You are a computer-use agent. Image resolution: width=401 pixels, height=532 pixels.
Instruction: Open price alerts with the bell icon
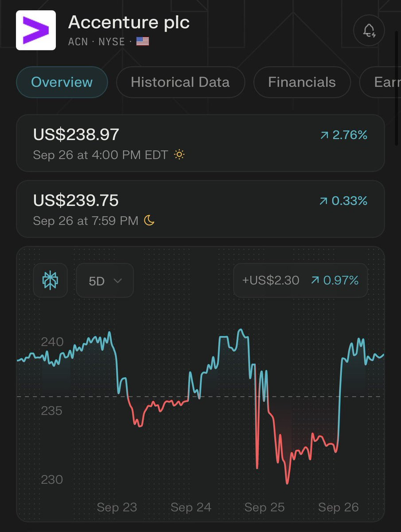(x=369, y=31)
